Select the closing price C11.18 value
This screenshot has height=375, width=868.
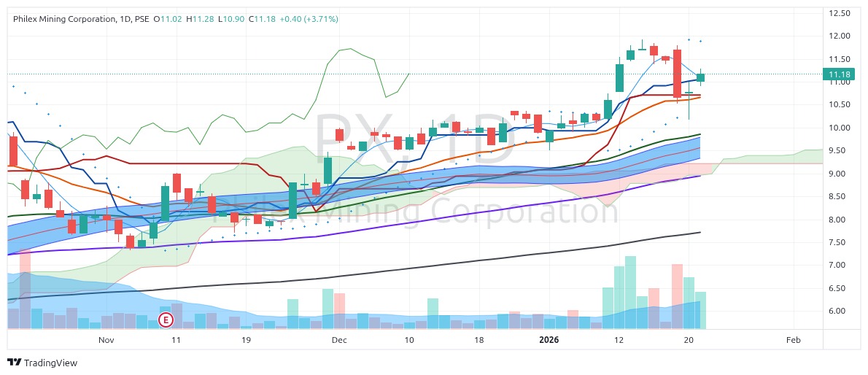pyautogui.click(x=262, y=19)
